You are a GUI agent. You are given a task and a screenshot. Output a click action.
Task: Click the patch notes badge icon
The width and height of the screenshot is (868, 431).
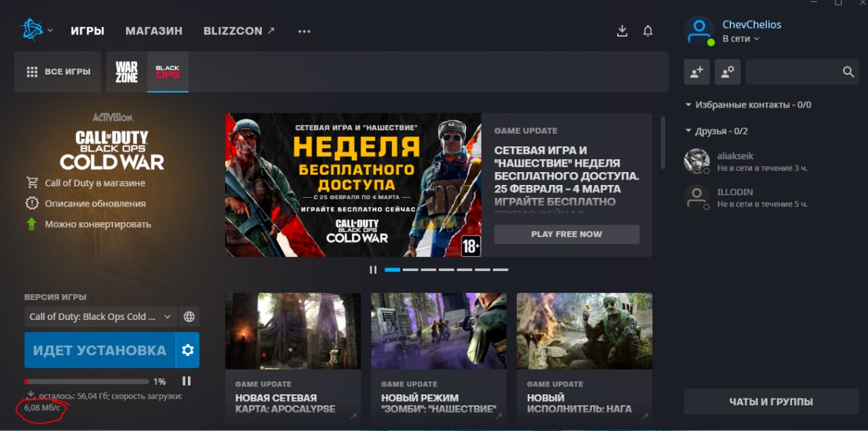click(31, 203)
